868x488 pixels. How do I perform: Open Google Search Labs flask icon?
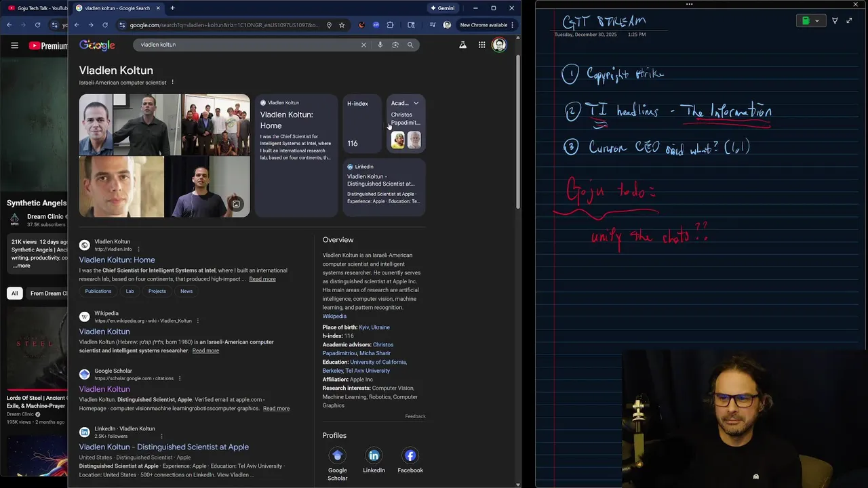(462, 45)
